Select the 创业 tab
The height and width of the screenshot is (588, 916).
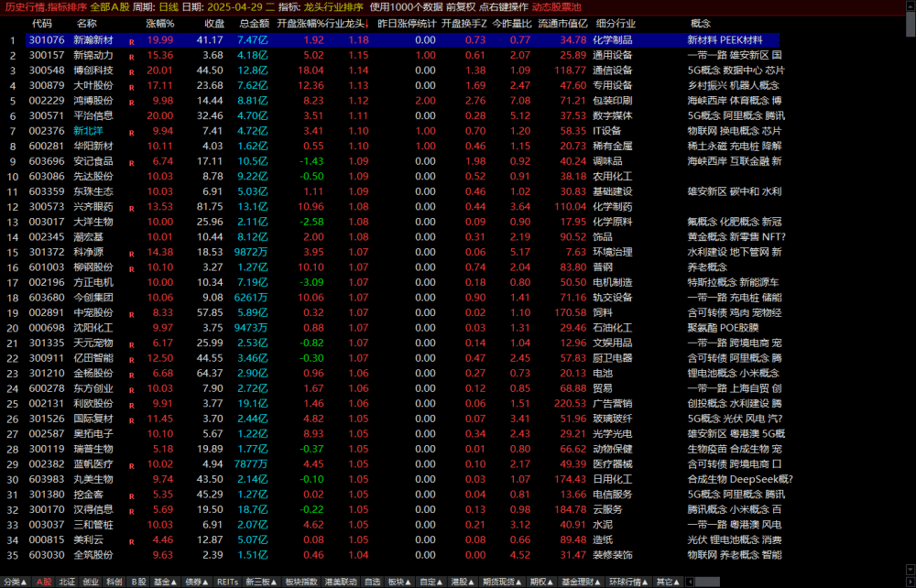point(91,583)
